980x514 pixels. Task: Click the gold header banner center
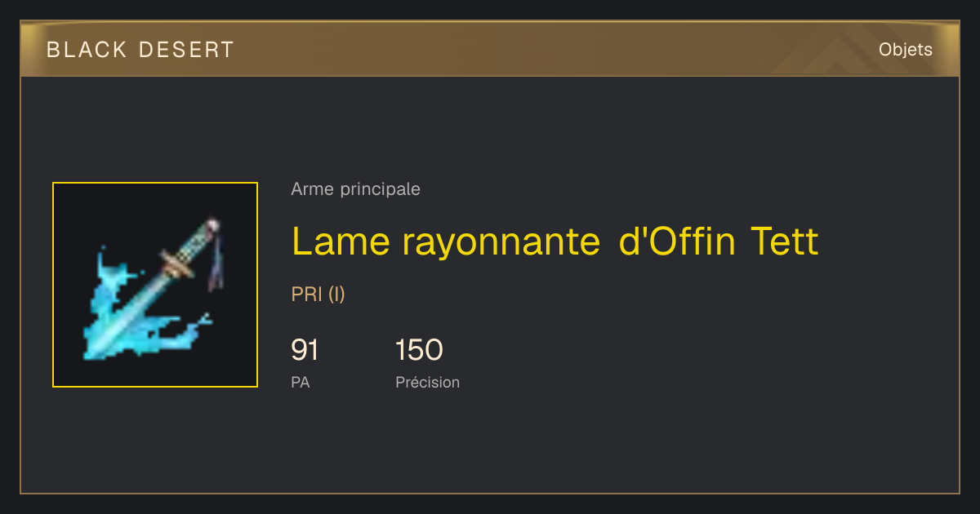point(490,50)
